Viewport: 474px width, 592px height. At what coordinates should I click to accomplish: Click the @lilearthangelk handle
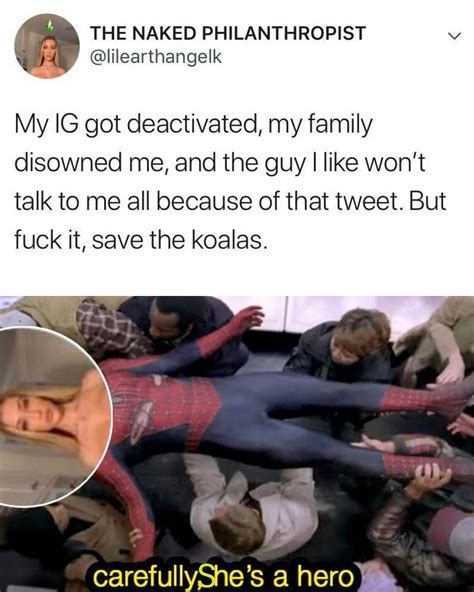tap(155, 57)
